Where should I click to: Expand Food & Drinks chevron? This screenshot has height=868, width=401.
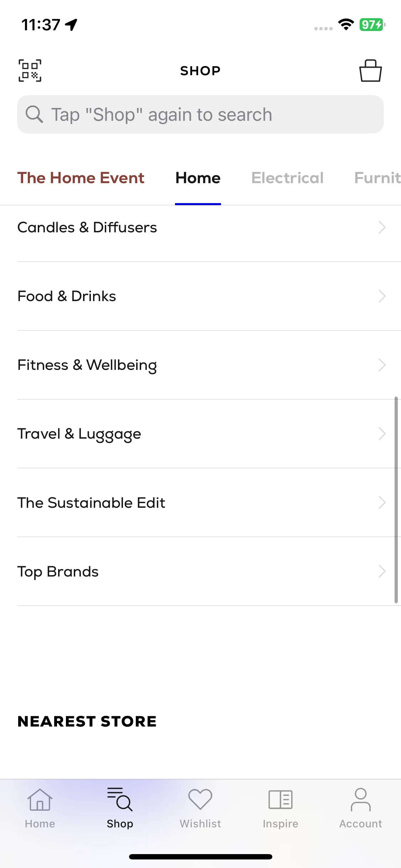point(382,296)
